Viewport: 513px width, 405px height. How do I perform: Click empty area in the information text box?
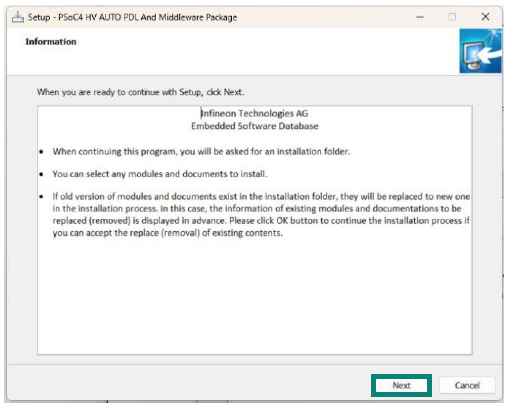[x=255, y=297]
